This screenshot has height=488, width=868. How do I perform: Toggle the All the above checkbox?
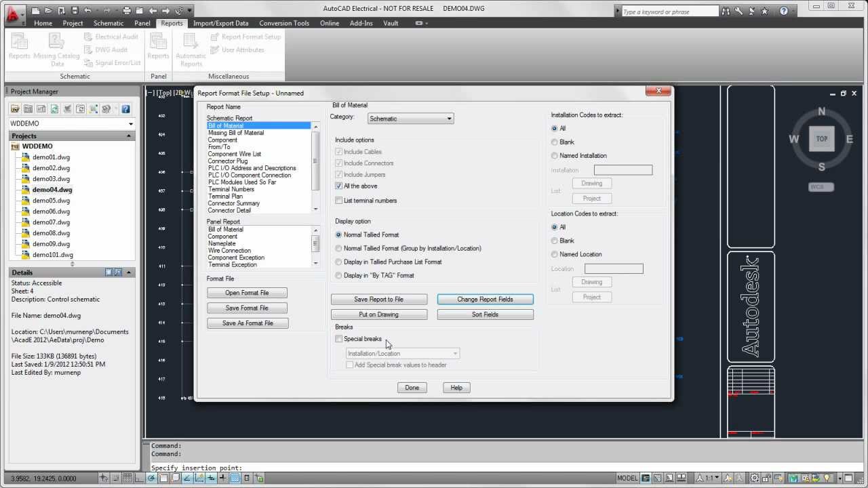pos(339,186)
